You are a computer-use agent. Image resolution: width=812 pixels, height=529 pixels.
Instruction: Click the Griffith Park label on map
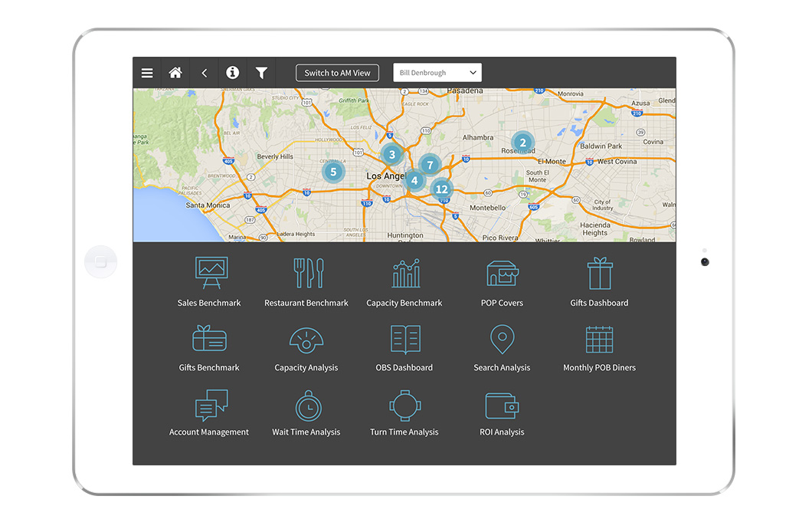[354, 100]
